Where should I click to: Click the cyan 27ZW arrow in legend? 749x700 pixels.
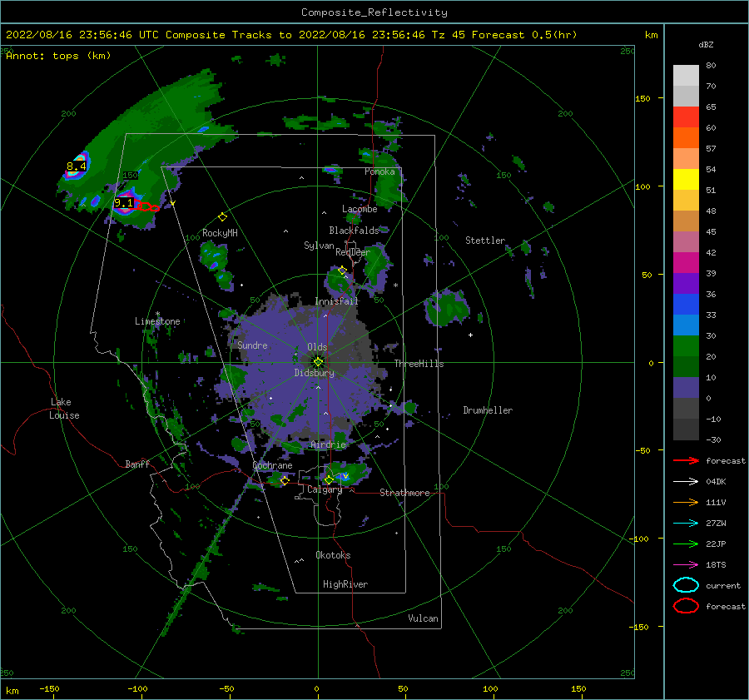point(686,524)
